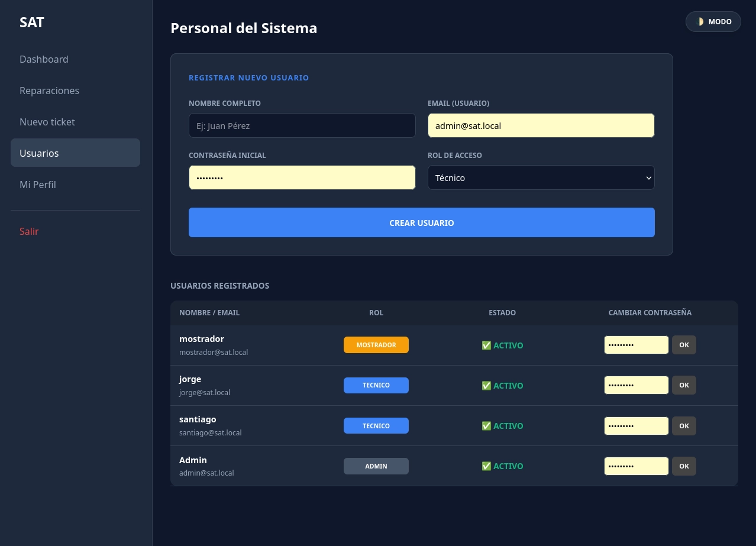This screenshot has width=756, height=546.
Task: Click the orange MOSTRADOR role badge
Action: (x=376, y=345)
